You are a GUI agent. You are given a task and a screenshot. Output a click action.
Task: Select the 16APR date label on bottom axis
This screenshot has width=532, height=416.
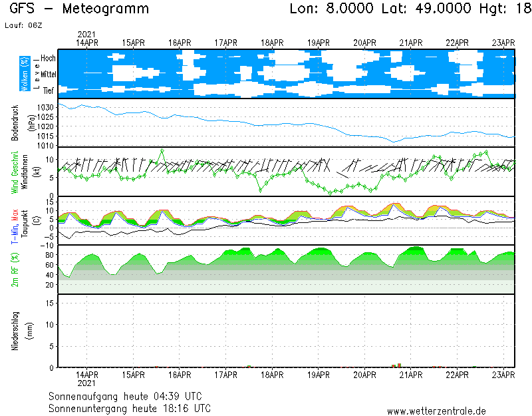coord(180,375)
